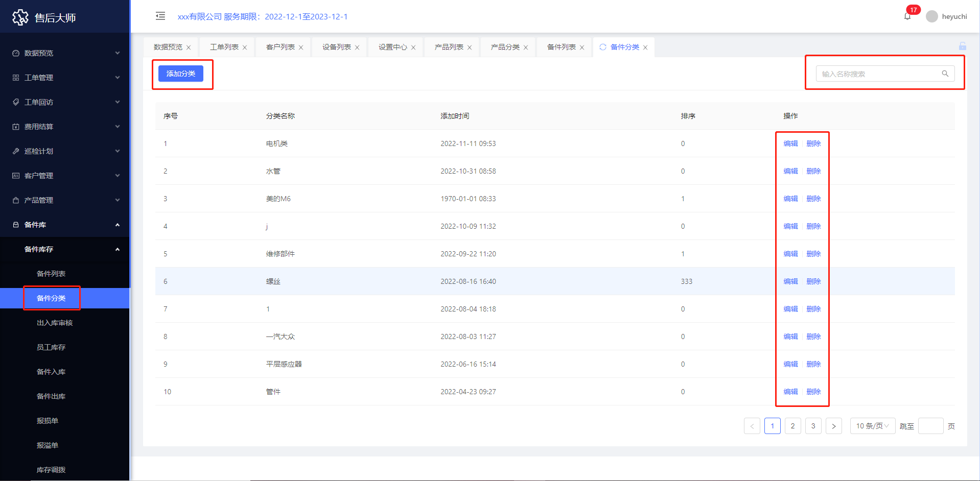
Task: Expand the 客户管理 sidebar menu
Action: 65,176
